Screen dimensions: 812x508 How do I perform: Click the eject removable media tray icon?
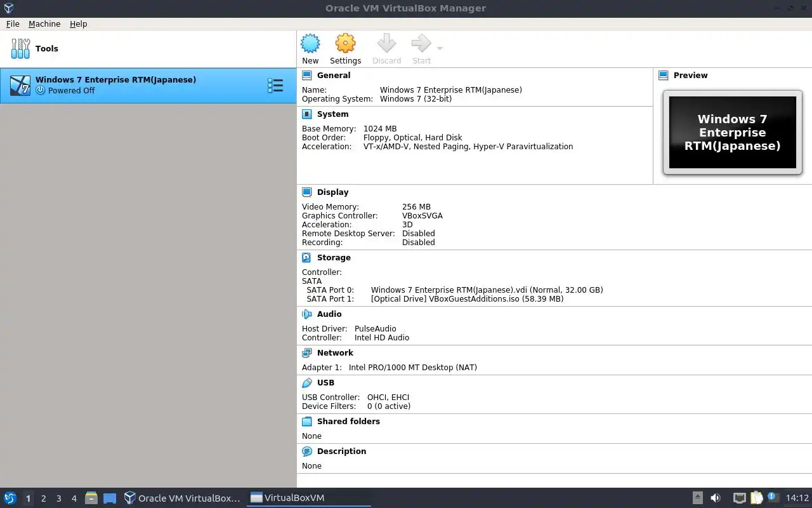pyautogui.click(x=697, y=498)
